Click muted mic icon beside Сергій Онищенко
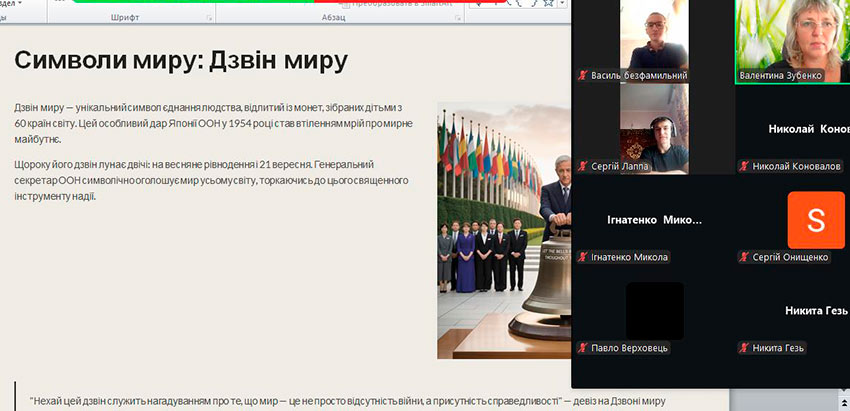This screenshot has height=411, width=850. click(x=744, y=257)
